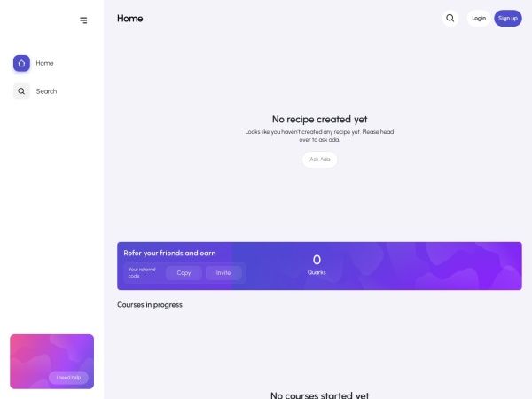Open search with the top-right magnifier icon
This screenshot has width=532, height=399.
point(450,19)
